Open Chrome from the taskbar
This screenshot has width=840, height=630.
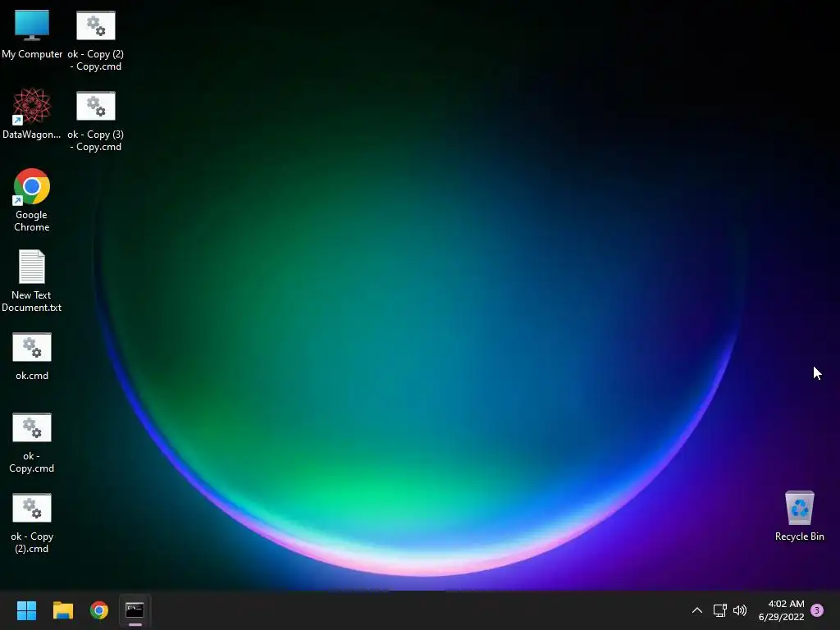pos(99,610)
